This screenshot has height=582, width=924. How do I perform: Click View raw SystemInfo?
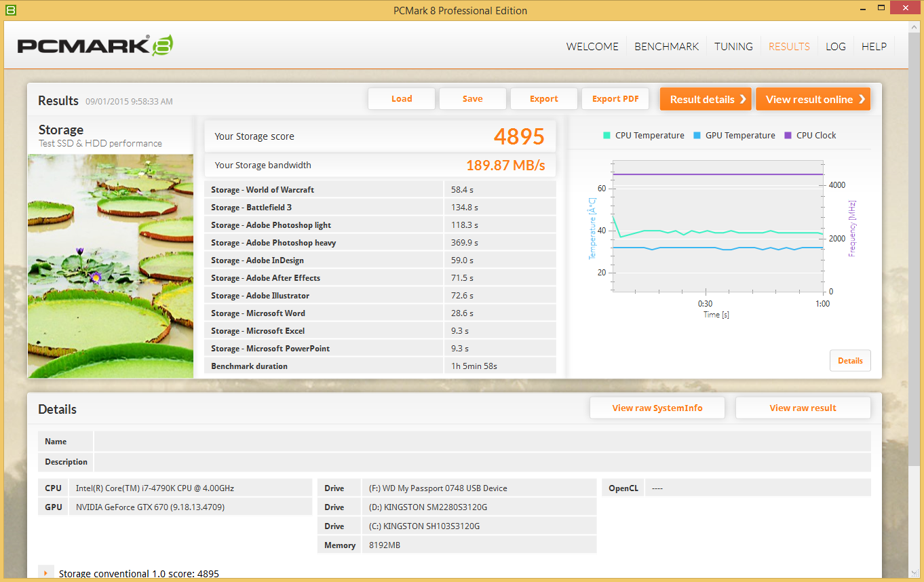point(657,408)
